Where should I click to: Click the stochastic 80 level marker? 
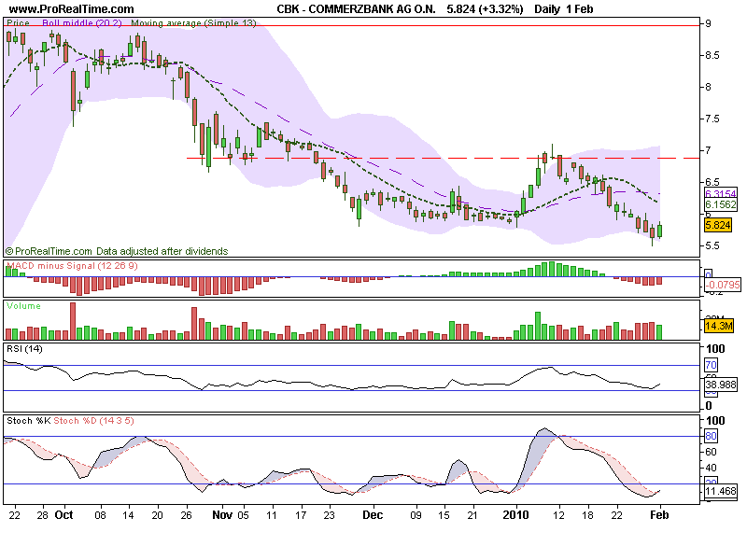pyautogui.click(x=711, y=436)
